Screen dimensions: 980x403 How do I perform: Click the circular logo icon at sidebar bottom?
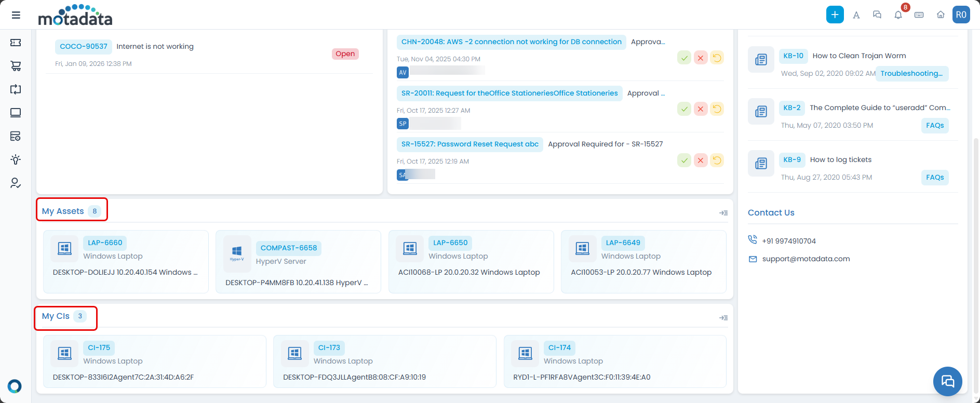(15, 386)
